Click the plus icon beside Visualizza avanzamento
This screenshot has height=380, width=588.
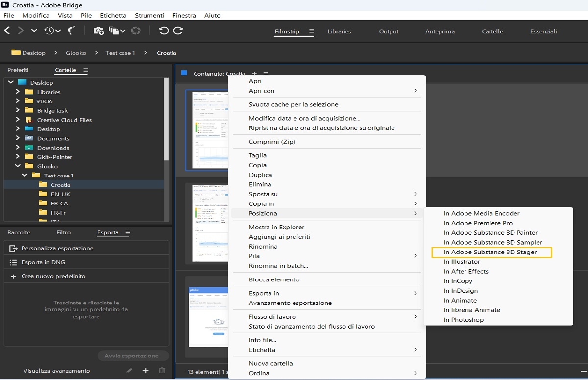pyautogui.click(x=146, y=371)
